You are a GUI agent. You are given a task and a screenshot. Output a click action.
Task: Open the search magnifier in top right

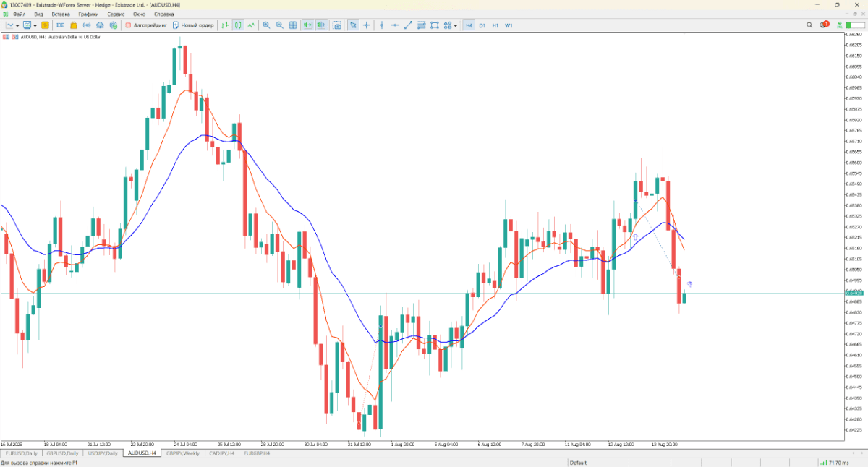click(x=810, y=25)
